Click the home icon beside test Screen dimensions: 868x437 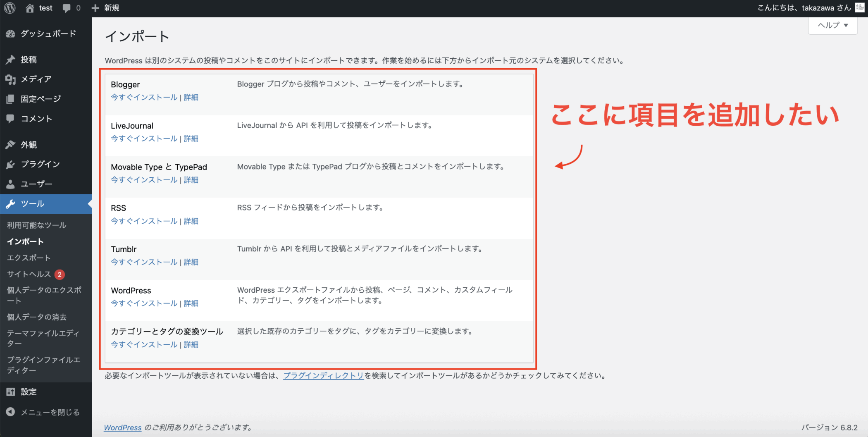point(30,8)
